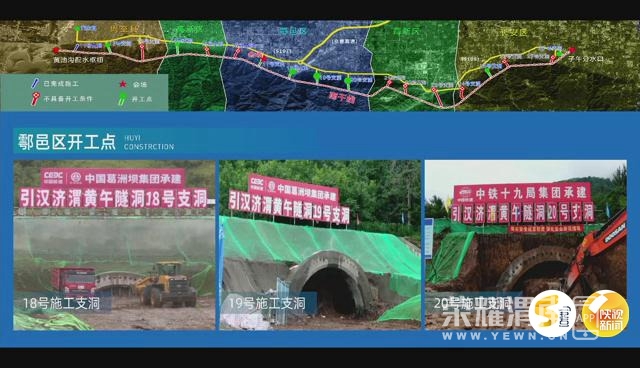Click the 长安区 district label on map
The width and height of the screenshot is (640, 368).
pyautogui.click(x=514, y=32)
